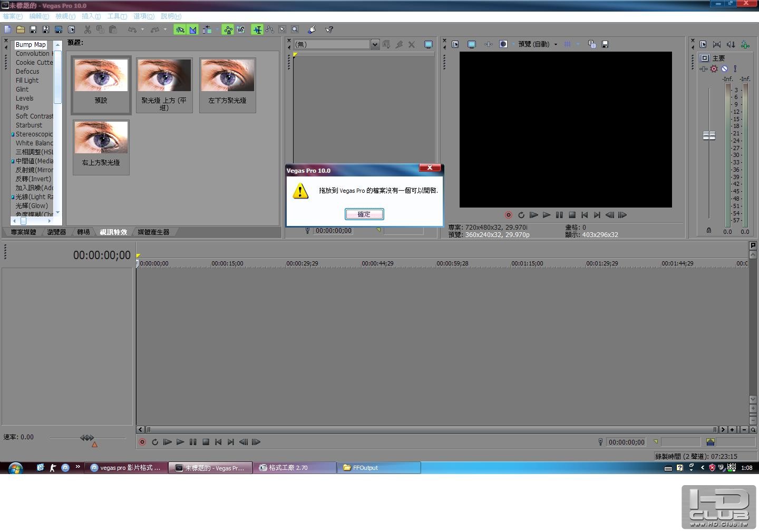Click the timeline horizontal scrollbar
759x532 pixels.
pyautogui.click(x=431, y=430)
